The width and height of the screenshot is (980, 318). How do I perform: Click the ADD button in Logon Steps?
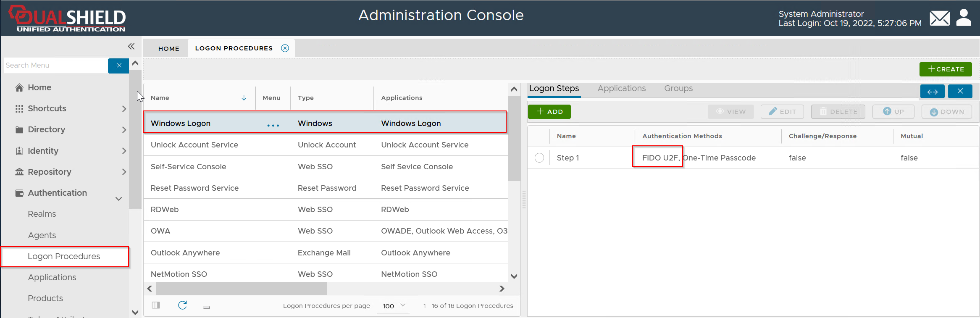549,112
